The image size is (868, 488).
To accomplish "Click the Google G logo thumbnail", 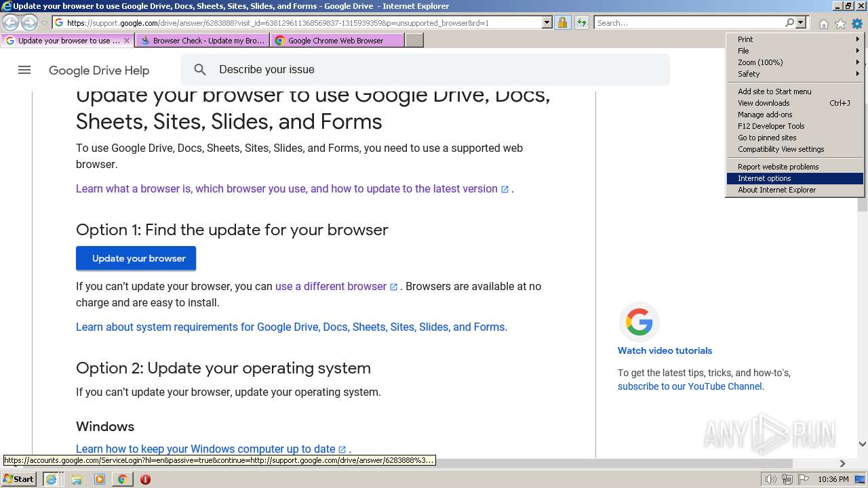I will (x=639, y=322).
